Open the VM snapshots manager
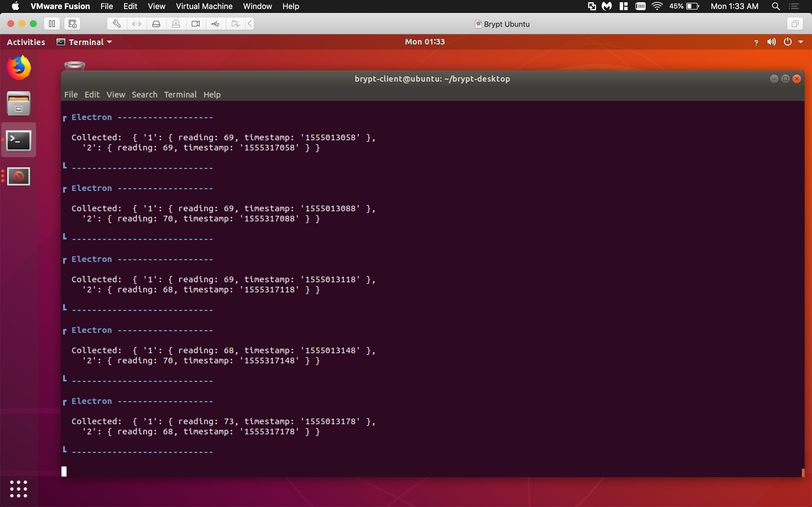The image size is (812, 507). [x=72, y=24]
